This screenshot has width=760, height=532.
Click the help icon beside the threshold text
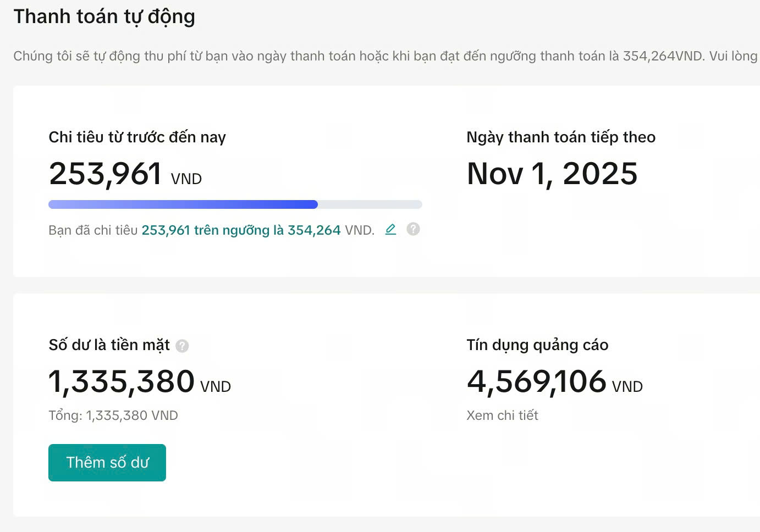[x=413, y=229]
